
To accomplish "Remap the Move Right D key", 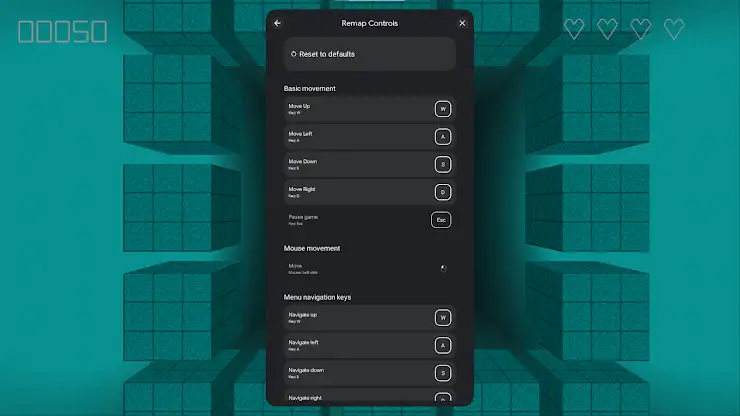I will tap(443, 192).
